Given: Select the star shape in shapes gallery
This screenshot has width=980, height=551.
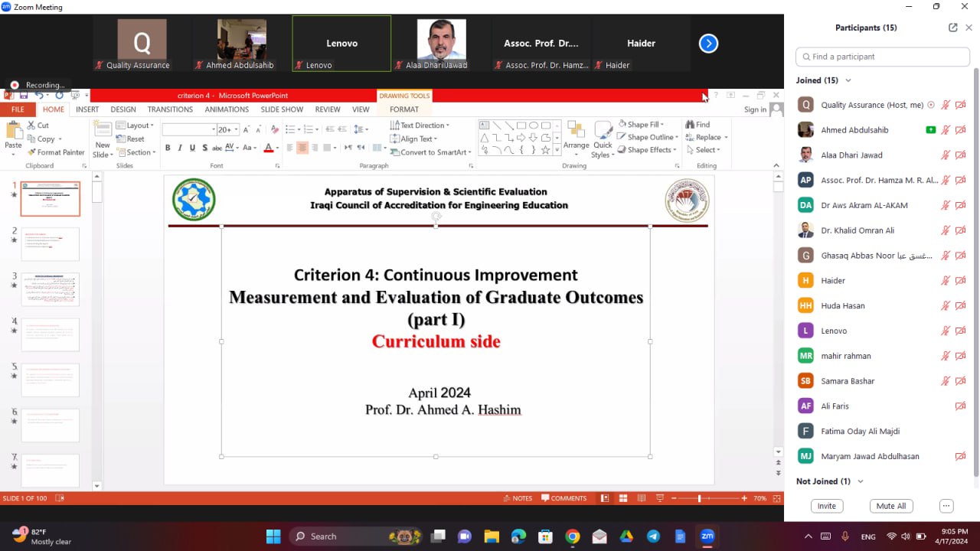Looking at the screenshot, I should pyautogui.click(x=546, y=150).
